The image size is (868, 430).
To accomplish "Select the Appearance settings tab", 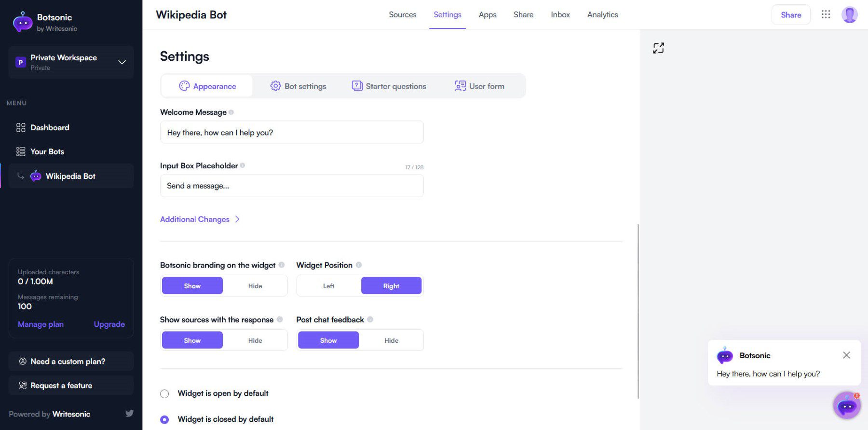I will [x=207, y=86].
